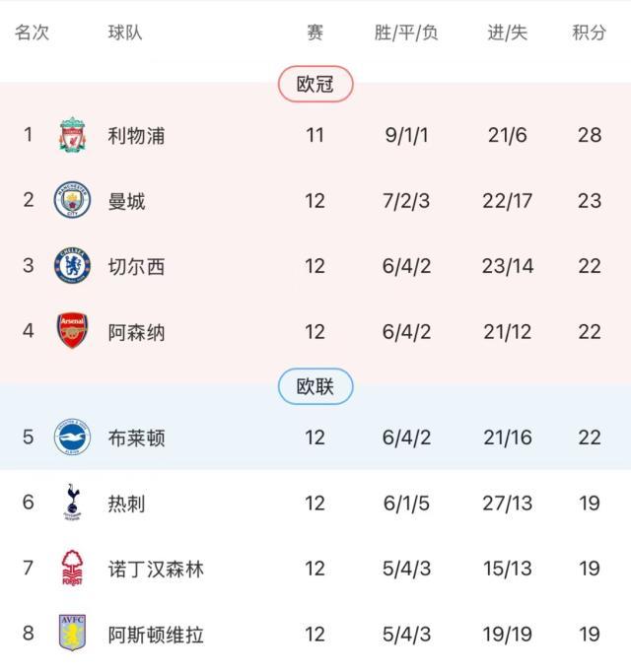Open the 利物浦 team name link
631x672 pixels.
pyautogui.click(x=136, y=135)
